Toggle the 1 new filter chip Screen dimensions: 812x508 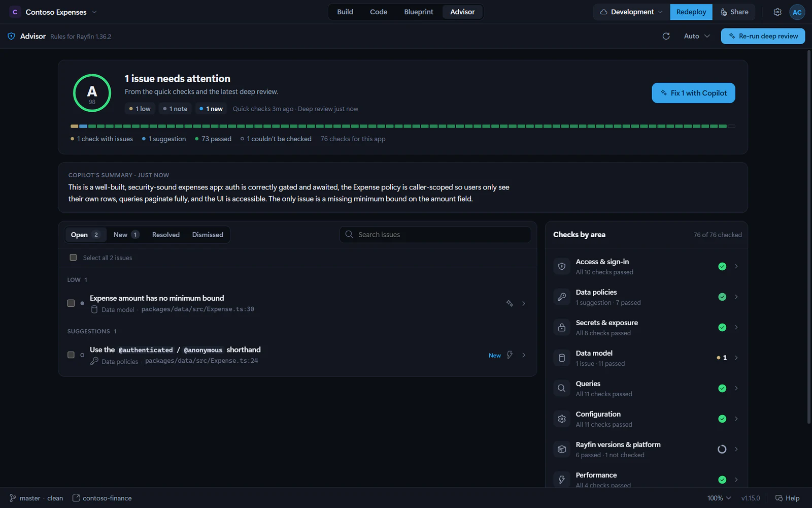tap(211, 109)
